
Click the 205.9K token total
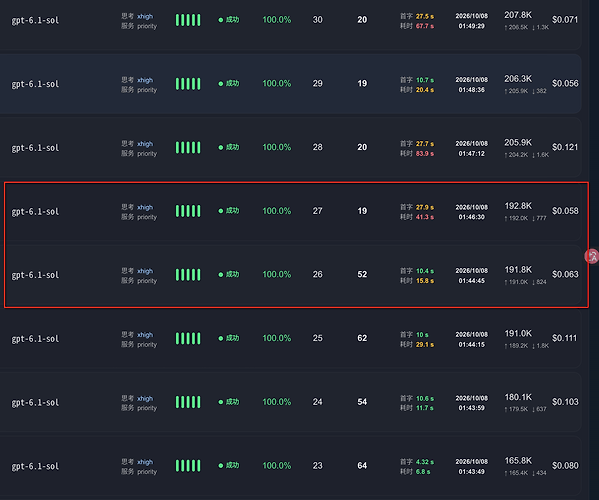[x=518, y=142]
